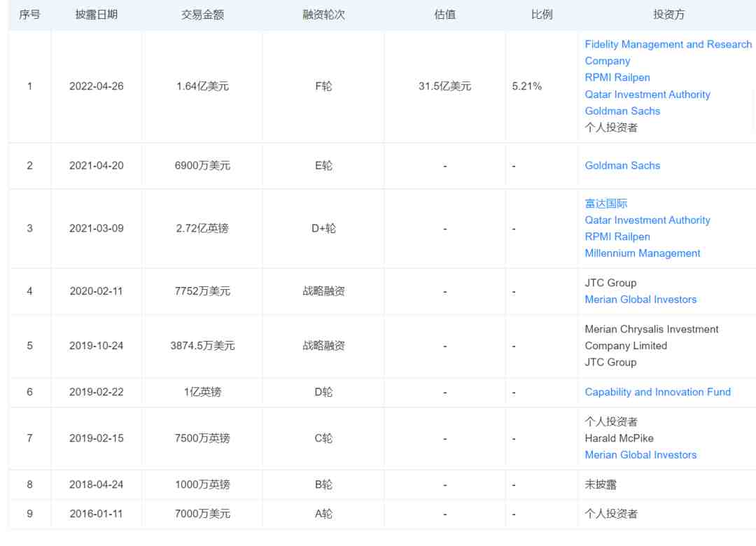Click the 投资方 column header
Screen dimensions: 756x546
click(668, 15)
